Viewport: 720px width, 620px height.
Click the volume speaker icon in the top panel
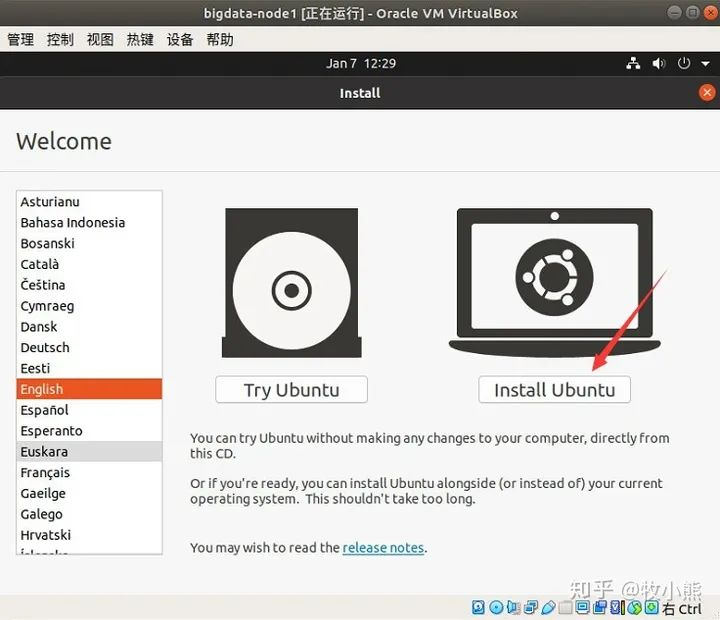pos(658,63)
